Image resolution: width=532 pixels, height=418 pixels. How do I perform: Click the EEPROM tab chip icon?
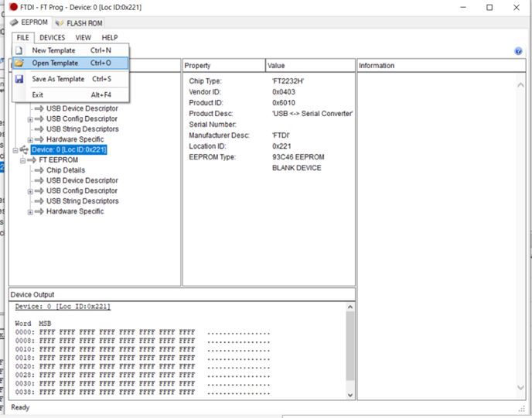pyautogui.click(x=14, y=22)
